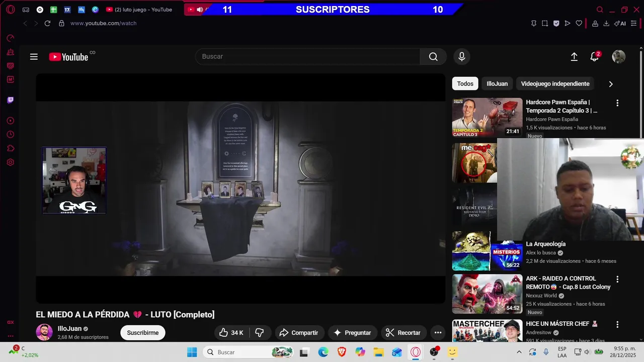Add page to bookmarks with heart icon

pyautogui.click(x=579, y=23)
